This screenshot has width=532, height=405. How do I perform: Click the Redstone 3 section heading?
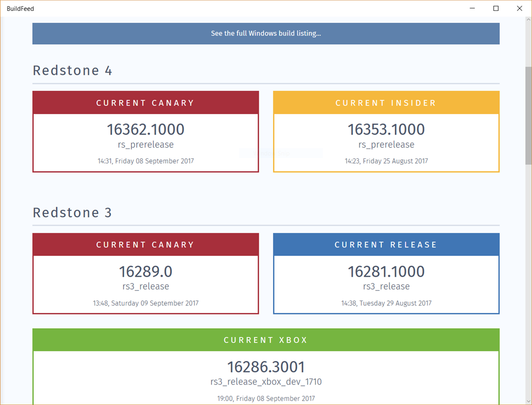pos(72,213)
